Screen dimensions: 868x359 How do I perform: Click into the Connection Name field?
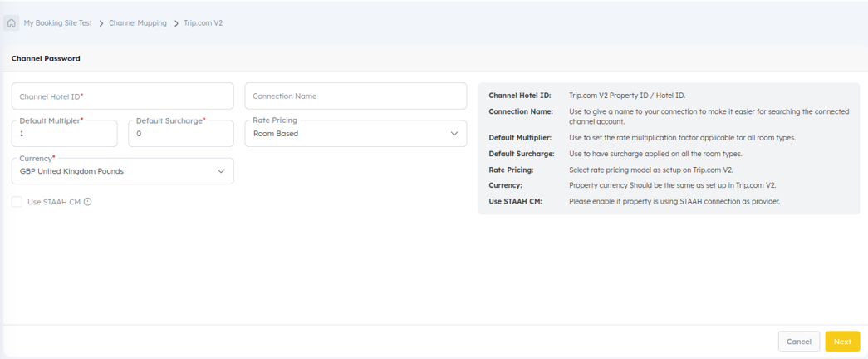click(356, 96)
